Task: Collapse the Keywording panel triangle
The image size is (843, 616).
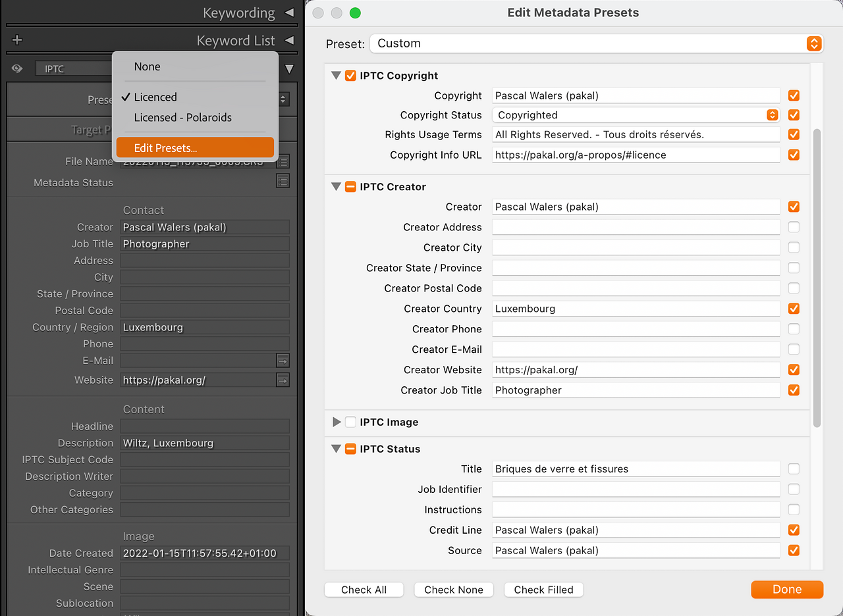Action: point(289,13)
